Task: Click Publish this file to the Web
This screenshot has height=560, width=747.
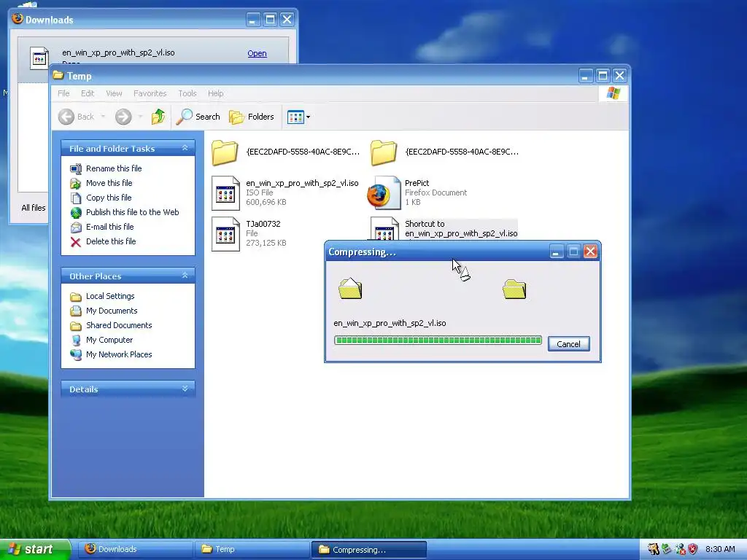Action: click(133, 212)
